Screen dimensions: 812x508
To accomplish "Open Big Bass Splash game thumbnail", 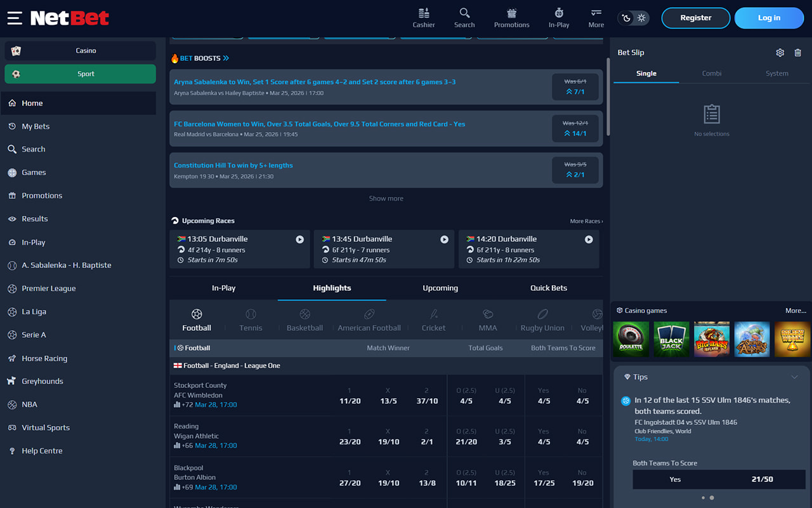I will click(x=712, y=339).
